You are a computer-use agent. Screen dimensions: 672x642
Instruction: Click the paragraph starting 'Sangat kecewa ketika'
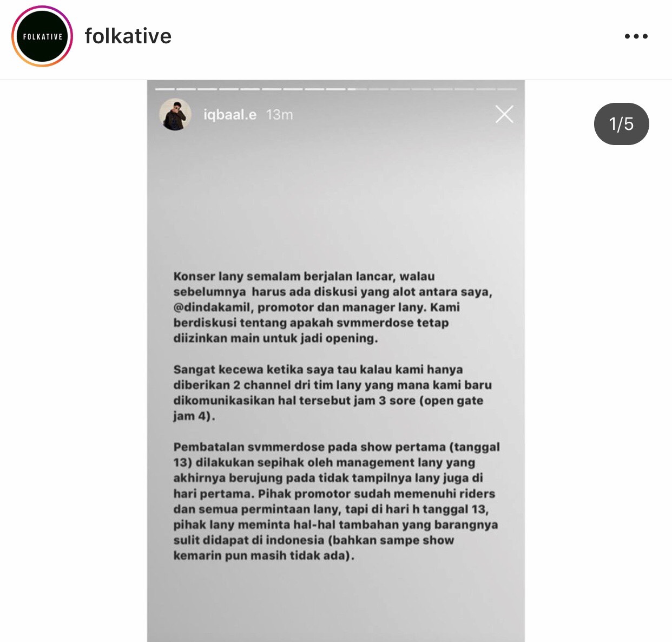[x=332, y=393]
